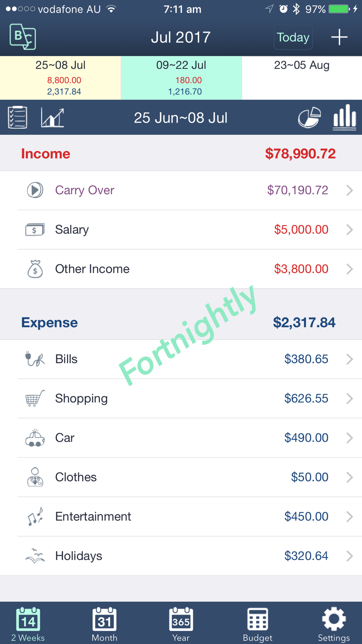Tap the plus icon to add transaction
The height and width of the screenshot is (644, 362).
339,37
